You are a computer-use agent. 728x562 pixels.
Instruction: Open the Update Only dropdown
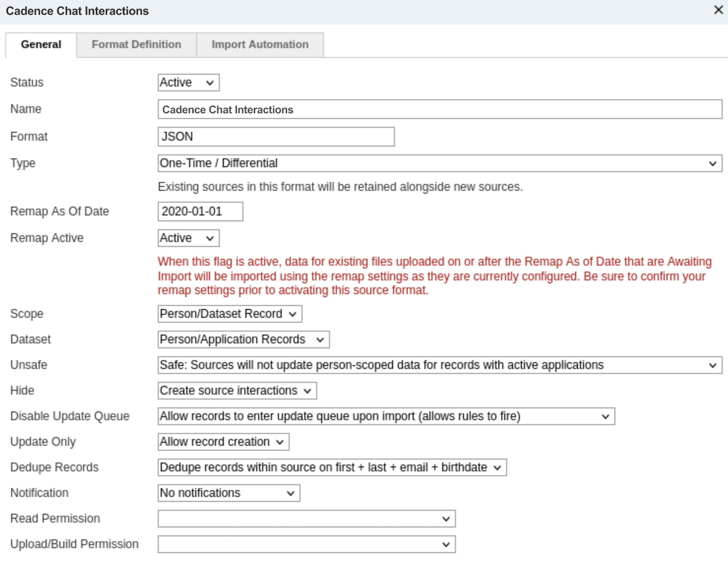point(223,442)
